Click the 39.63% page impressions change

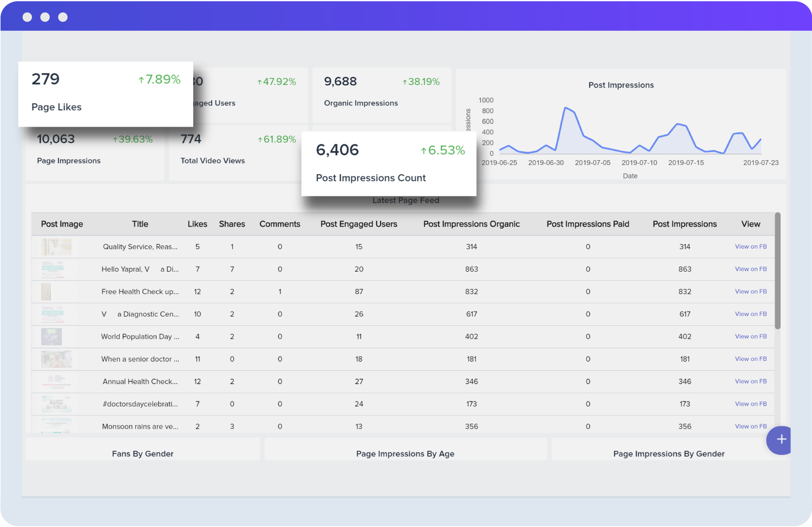point(133,140)
